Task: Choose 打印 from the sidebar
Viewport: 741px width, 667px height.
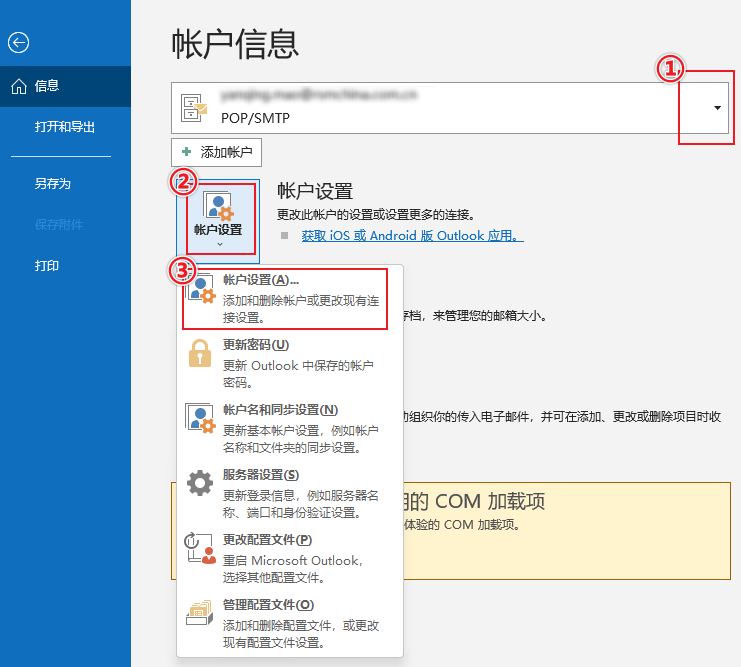Action: (46, 265)
